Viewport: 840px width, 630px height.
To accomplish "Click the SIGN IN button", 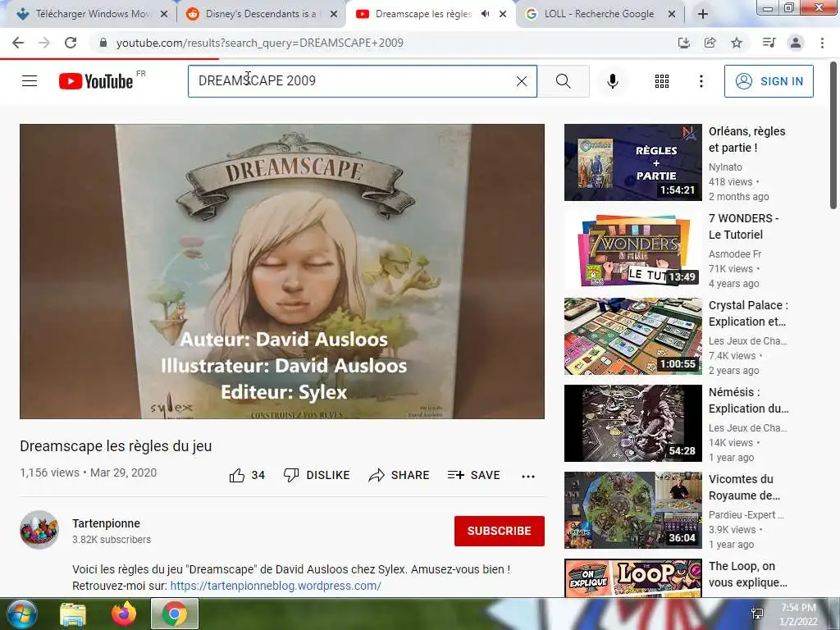I will pos(769,81).
